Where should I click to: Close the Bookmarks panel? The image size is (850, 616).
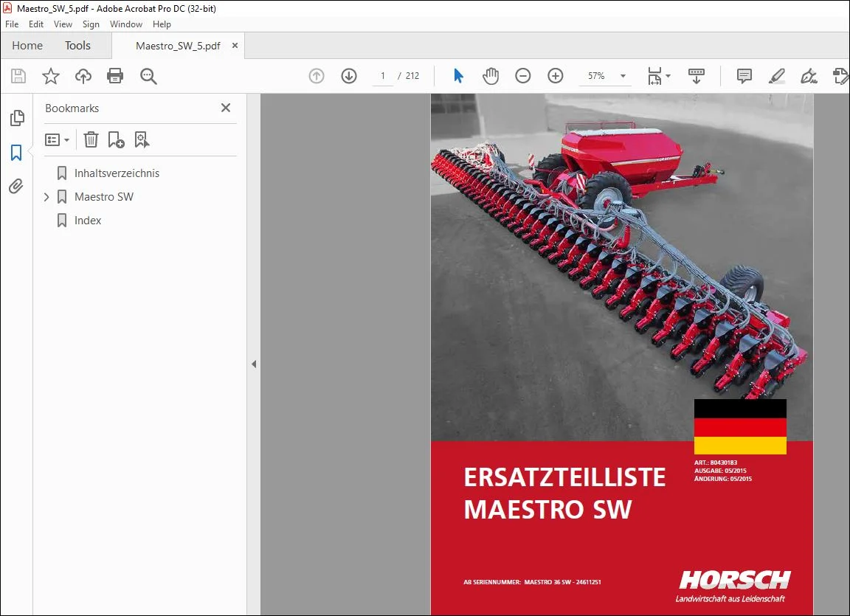point(226,108)
